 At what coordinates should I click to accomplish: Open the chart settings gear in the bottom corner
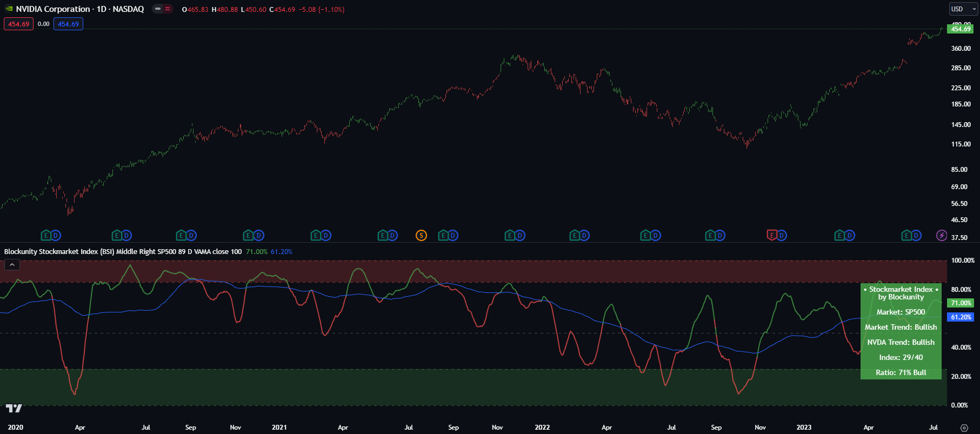coord(964,428)
